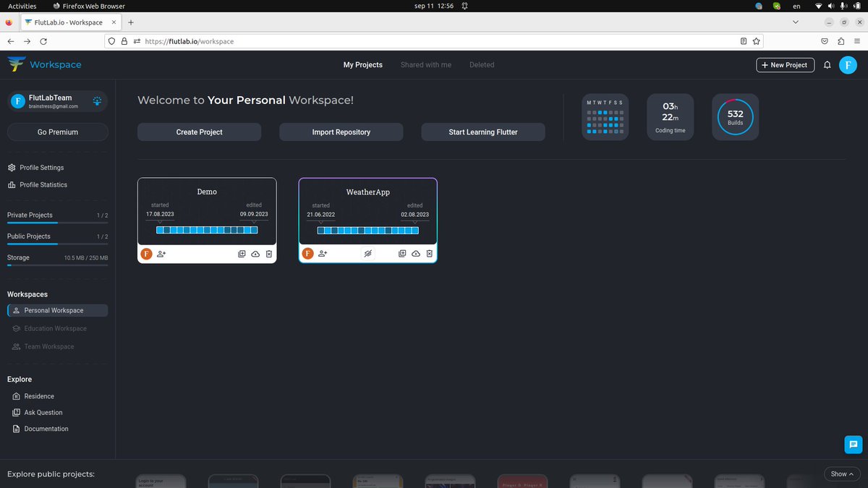868x488 pixels.
Task: Bookmark this page with the star icon
Action: pos(757,41)
